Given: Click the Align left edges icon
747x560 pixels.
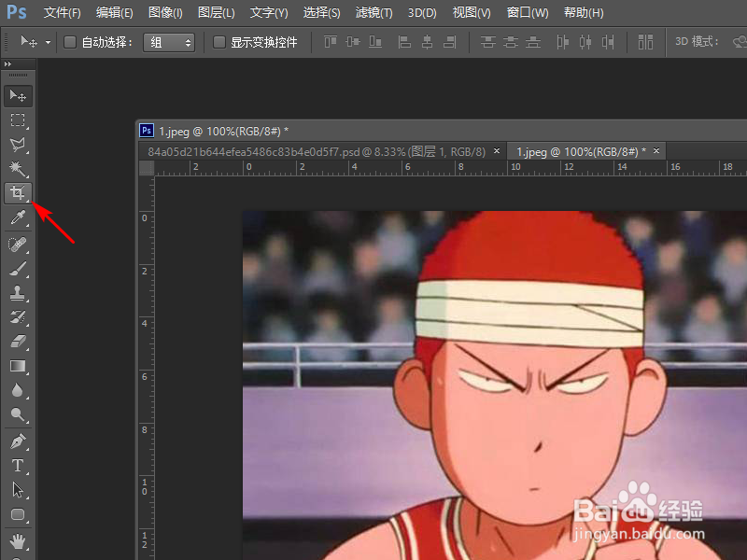Looking at the screenshot, I should [x=404, y=42].
